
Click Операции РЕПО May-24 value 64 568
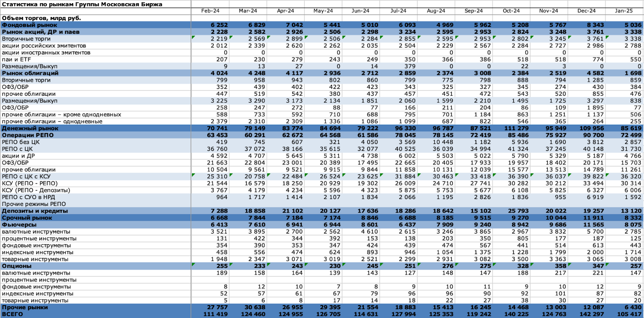330,135
